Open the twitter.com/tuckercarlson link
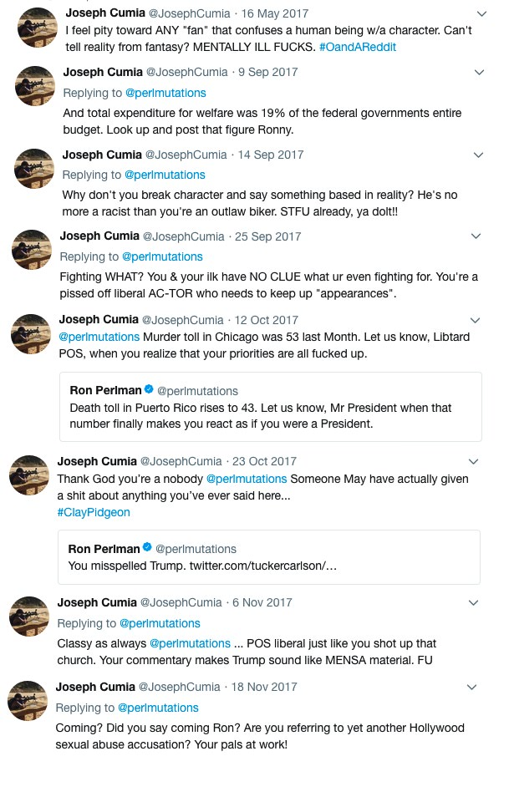Viewport: 509px width, 812px height. click(262, 566)
